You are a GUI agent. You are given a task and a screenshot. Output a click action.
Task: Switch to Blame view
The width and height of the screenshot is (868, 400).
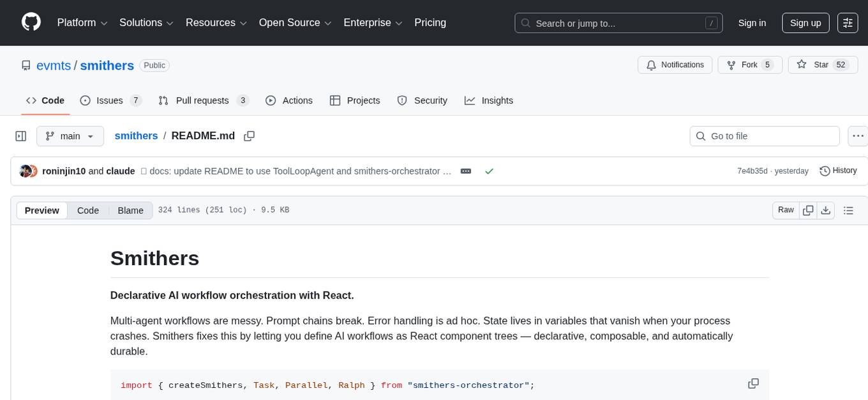[x=130, y=210]
